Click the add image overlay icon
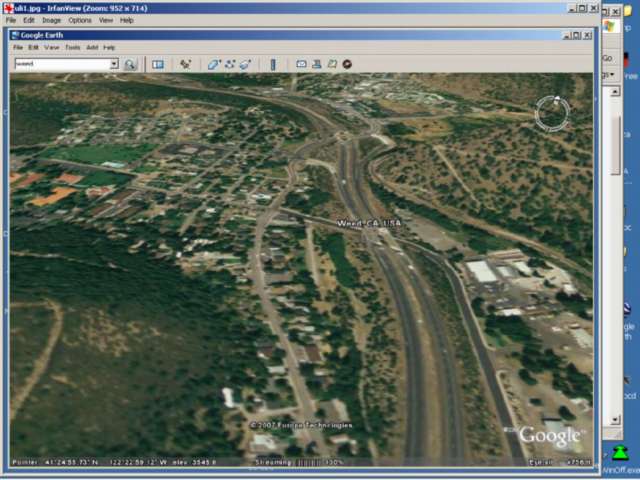Viewport: 640px width, 480px height. [245, 64]
